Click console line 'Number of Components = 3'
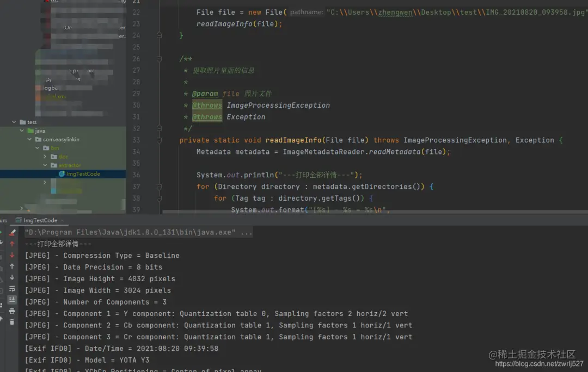This screenshot has height=372, width=588. coord(96,302)
